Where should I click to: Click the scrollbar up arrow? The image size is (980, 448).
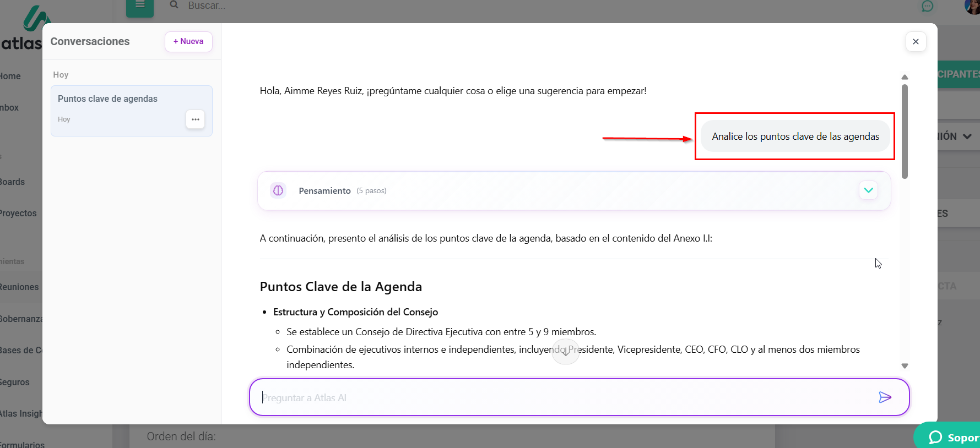point(905,77)
